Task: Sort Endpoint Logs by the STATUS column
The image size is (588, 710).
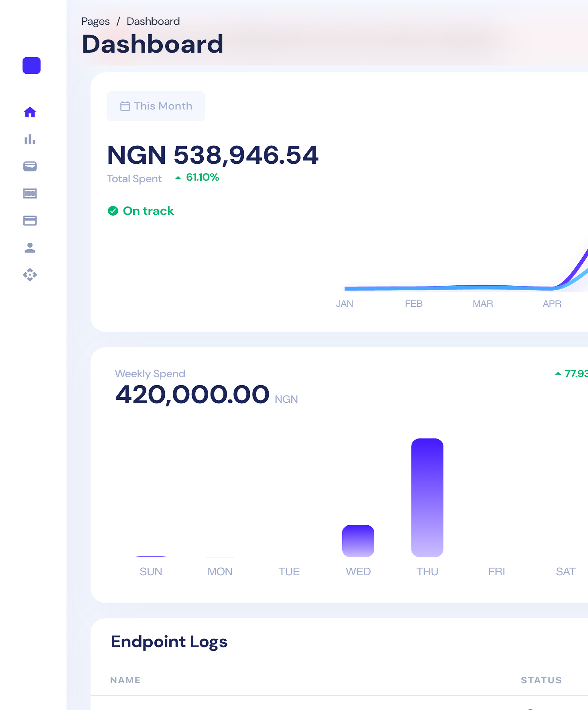Action: coord(541,680)
